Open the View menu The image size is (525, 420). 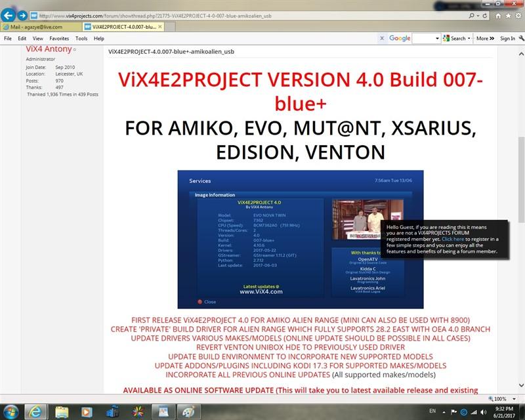point(38,39)
